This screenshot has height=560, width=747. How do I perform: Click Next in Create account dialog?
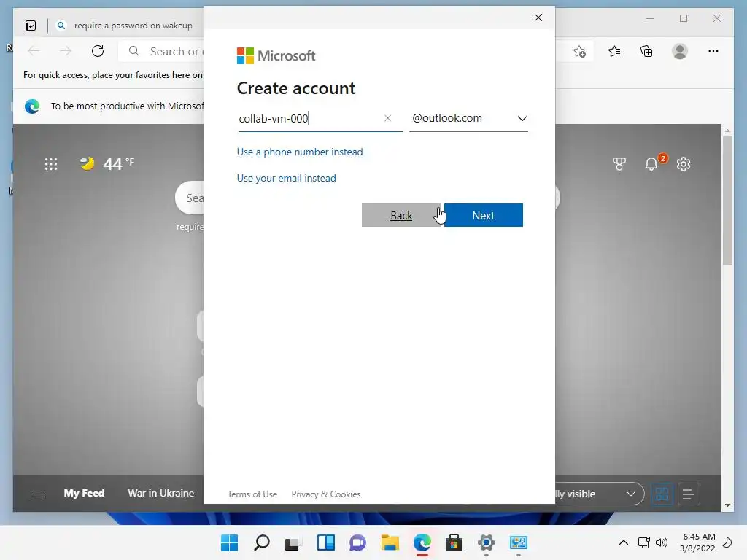coord(483,215)
